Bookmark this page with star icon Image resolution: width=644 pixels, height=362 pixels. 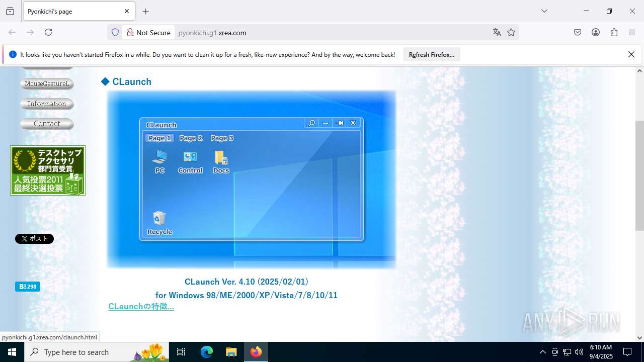(511, 33)
